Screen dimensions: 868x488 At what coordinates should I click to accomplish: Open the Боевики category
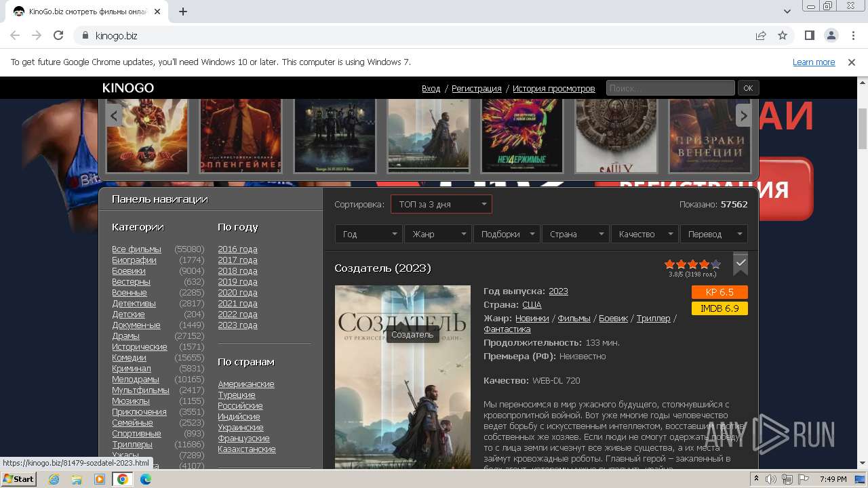129,271
